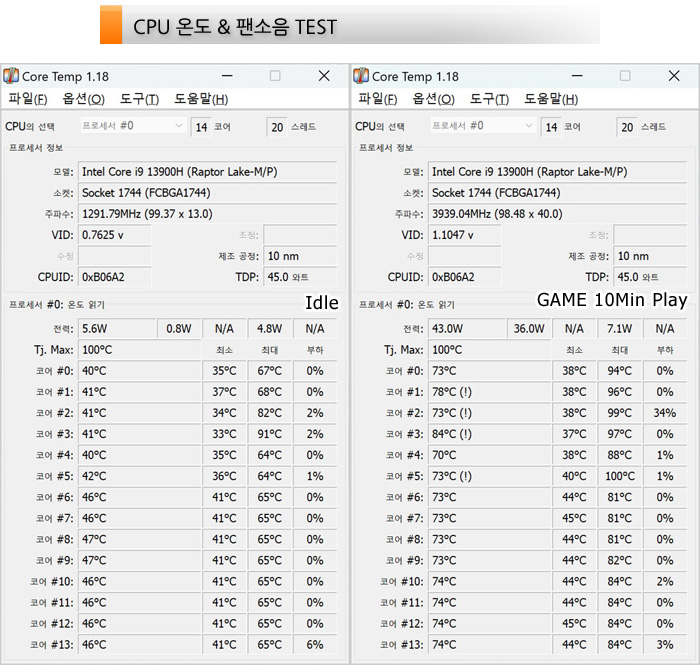Click 코어 #2 load 34% in GAME window
700x671 pixels.
[x=665, y=413]
